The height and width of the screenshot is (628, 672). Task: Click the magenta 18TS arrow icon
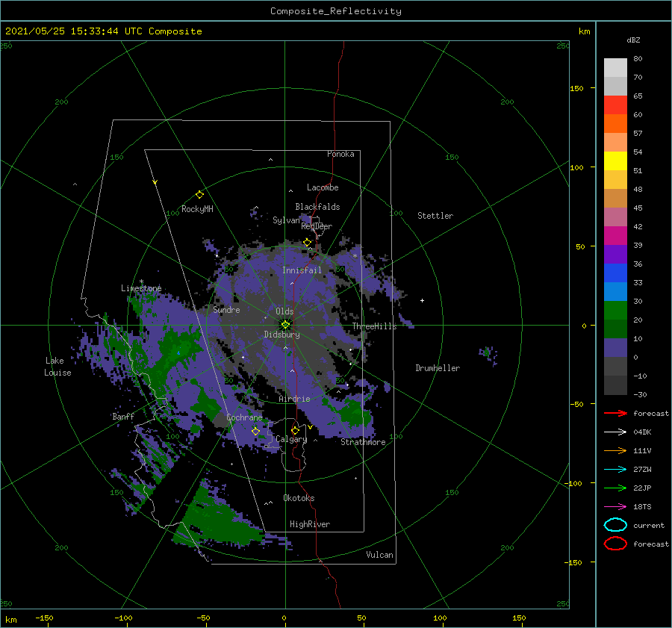tap(615, 507)
